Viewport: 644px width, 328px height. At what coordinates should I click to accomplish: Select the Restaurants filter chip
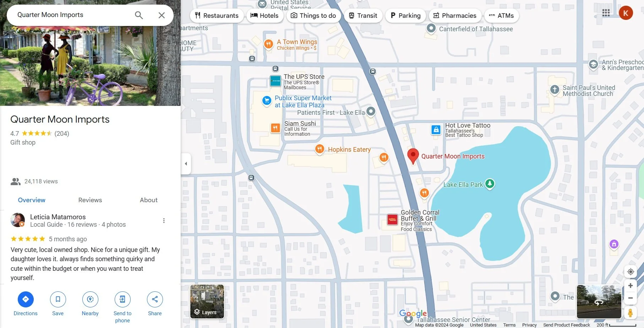click(x=217, y=16)
